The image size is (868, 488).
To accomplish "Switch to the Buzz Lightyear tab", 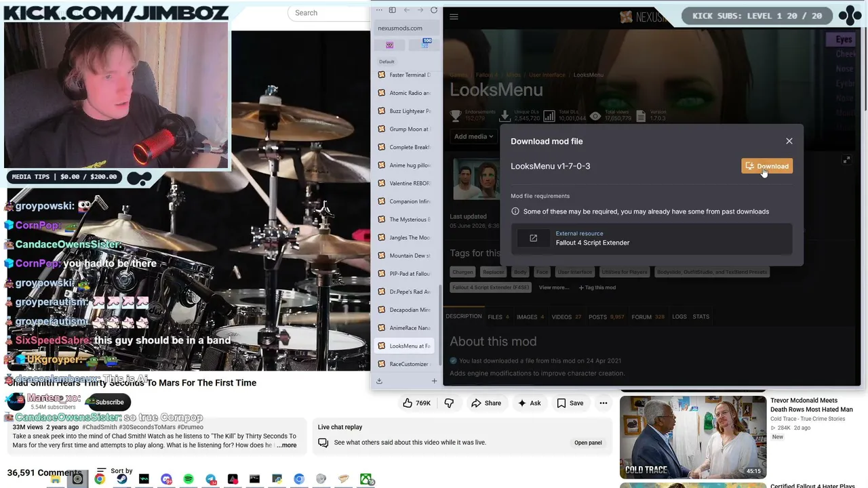I will click(x=406, y=111).
